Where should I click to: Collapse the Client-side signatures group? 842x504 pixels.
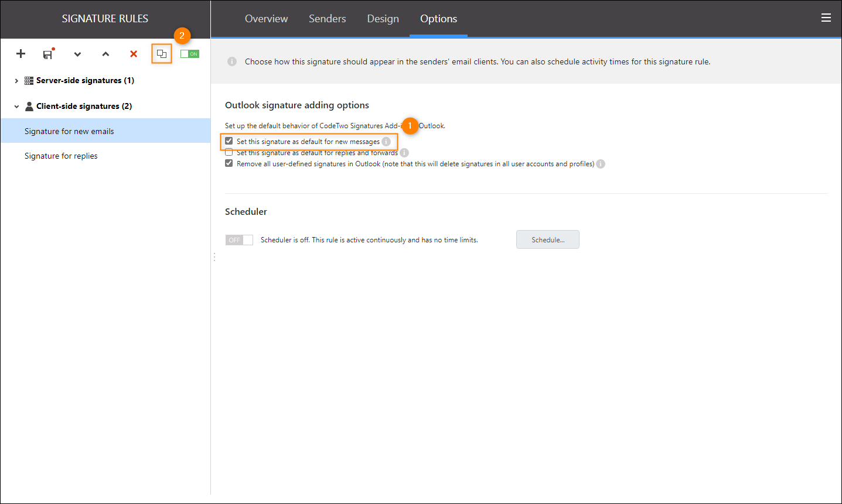16,106
